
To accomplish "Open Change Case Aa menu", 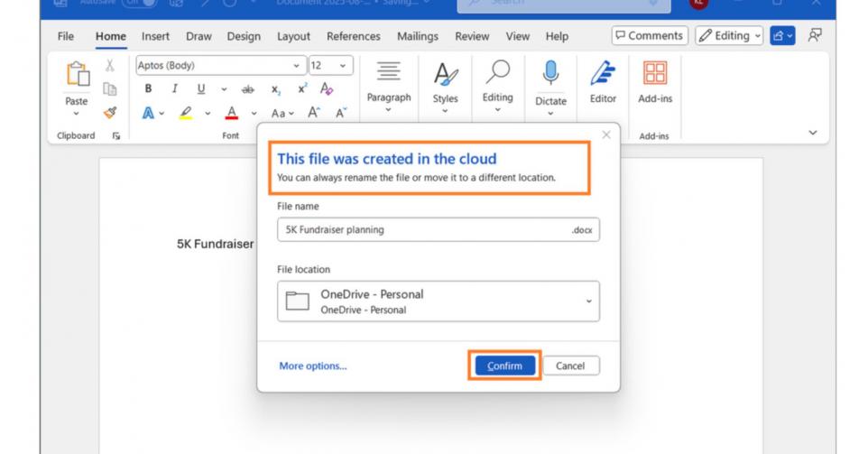I will click(282, 114).
